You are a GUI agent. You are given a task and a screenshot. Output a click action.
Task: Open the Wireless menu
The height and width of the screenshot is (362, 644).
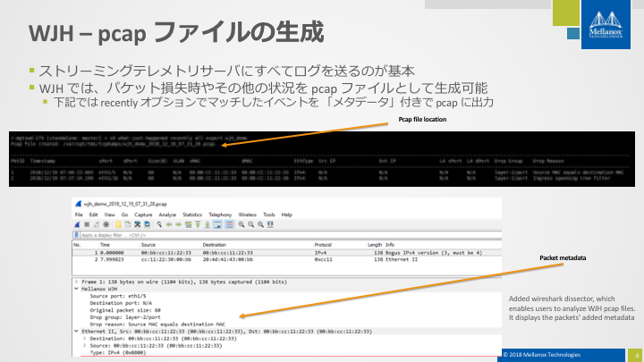click(247, 215)
